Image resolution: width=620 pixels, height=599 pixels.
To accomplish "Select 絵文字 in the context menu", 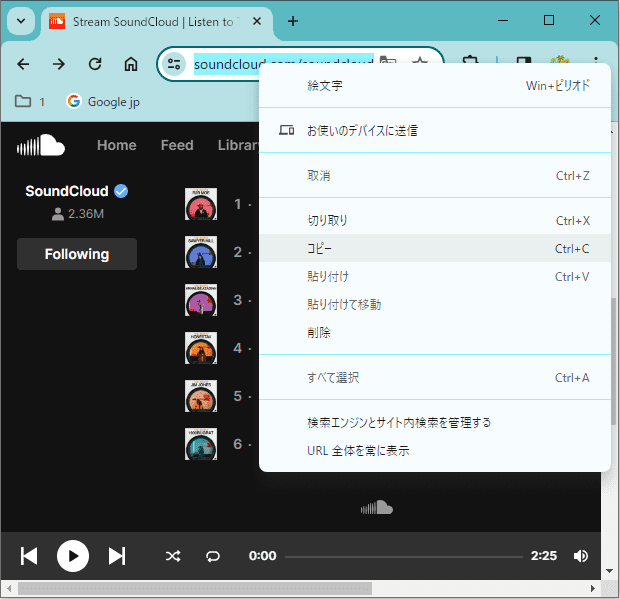I will (435, 86).
